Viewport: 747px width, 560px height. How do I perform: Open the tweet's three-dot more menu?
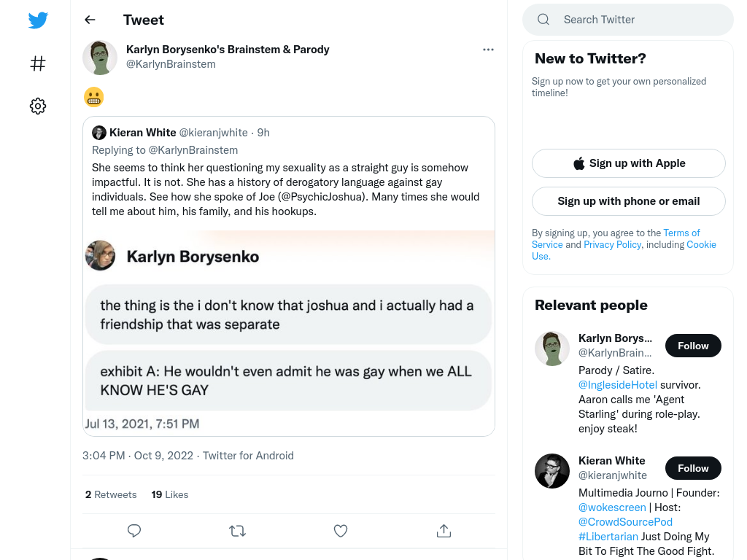coord(488,50)
